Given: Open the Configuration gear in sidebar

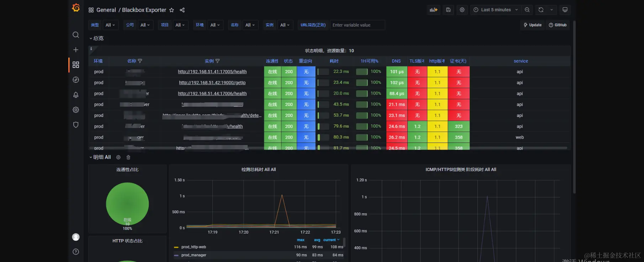Looking at the screenshot, I should tap(76, 110).
